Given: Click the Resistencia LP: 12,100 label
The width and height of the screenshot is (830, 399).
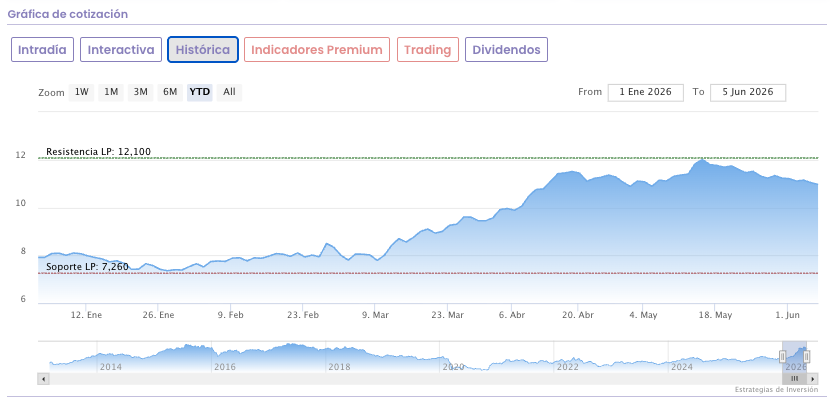Looking at the screenshot, I should coord(98,152).
